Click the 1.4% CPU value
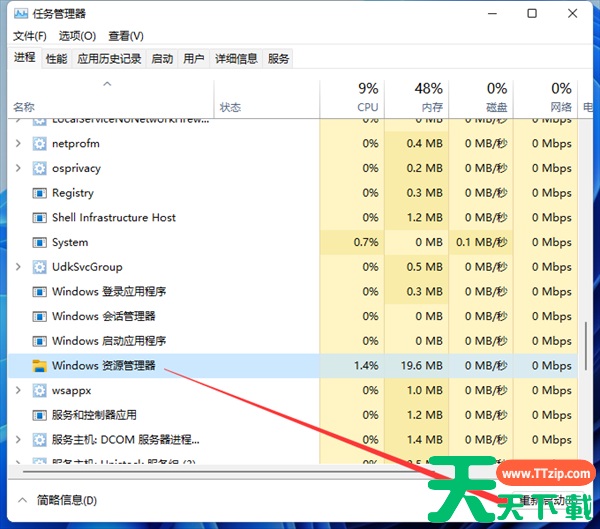The image size is (600, 529). click(x=366, y=366)
